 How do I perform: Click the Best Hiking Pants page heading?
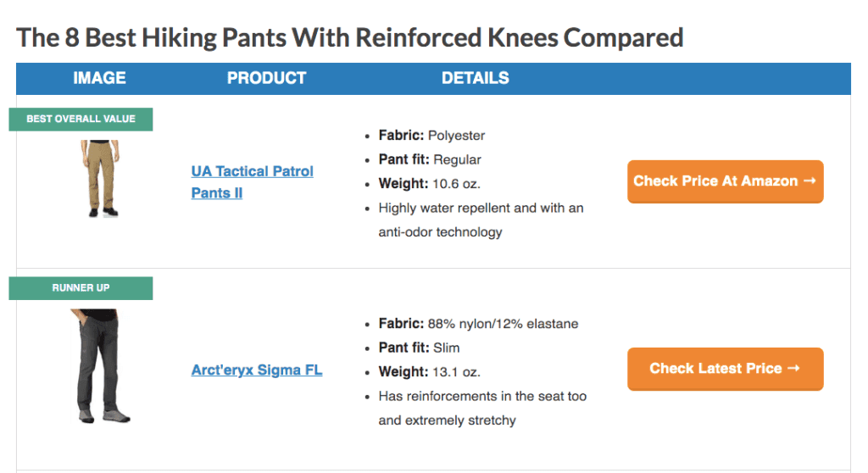point(349,37)
